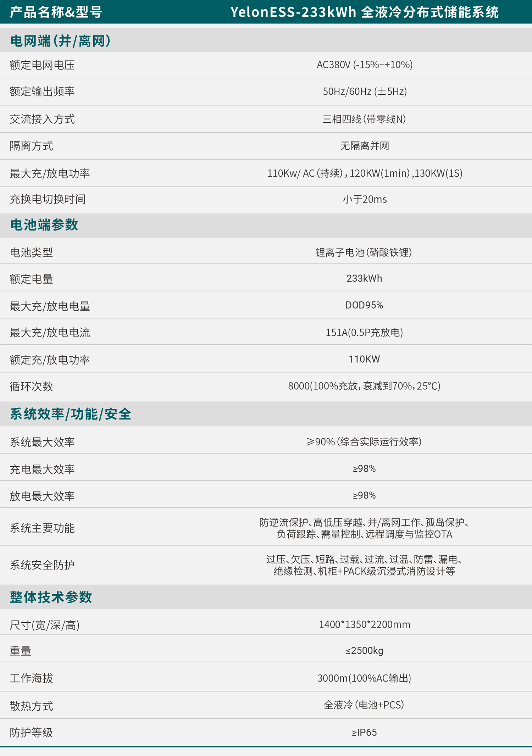Image resolution: width=532 pixels, height=756 pixels.
Task: Select the value 110Kw/ AC(持续),120KW(1min),130KW(1S)
Action: pyautogui.click(x=365, y=173)
